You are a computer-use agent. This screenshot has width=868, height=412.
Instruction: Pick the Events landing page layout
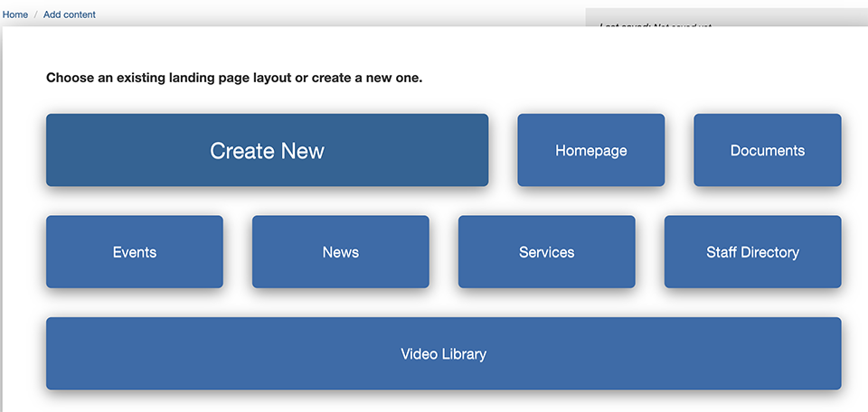(x=135, y=251)
